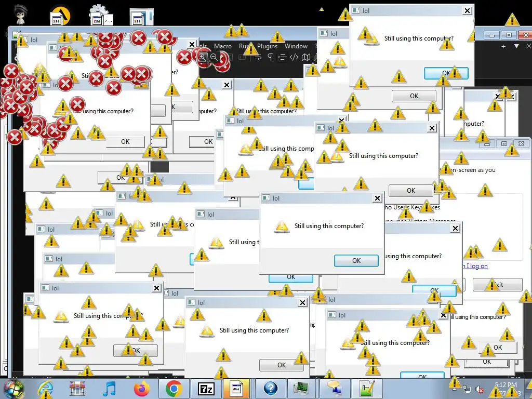This screenshot has height=399, width=532.
Task: Open the down-triangle dropdown at Notepad++ menu bar right
Action: [x=516, y=46]
